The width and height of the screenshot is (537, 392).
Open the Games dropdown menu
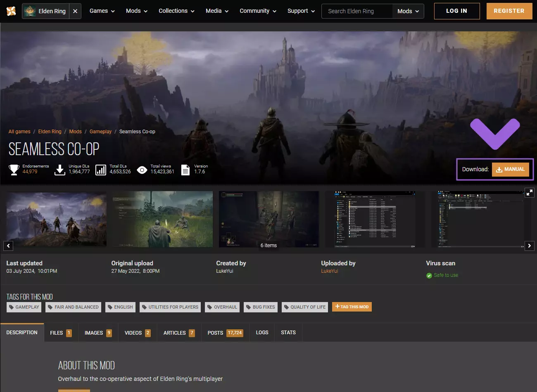[102, 11]
